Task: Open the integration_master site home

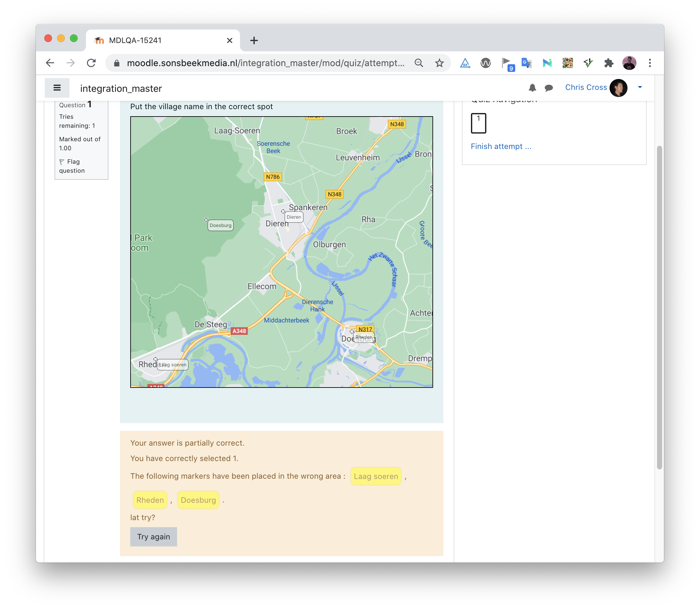Action: (x=121, y=89)
